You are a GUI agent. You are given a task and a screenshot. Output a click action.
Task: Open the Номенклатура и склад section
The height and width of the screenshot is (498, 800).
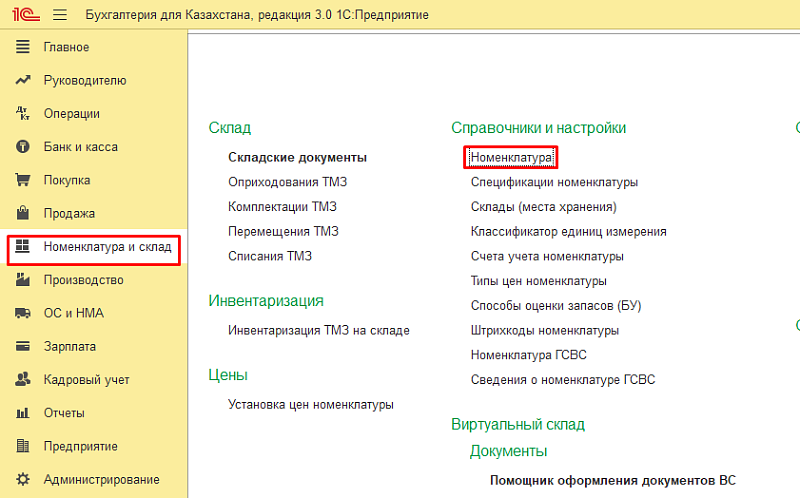(x=107, y=247)
